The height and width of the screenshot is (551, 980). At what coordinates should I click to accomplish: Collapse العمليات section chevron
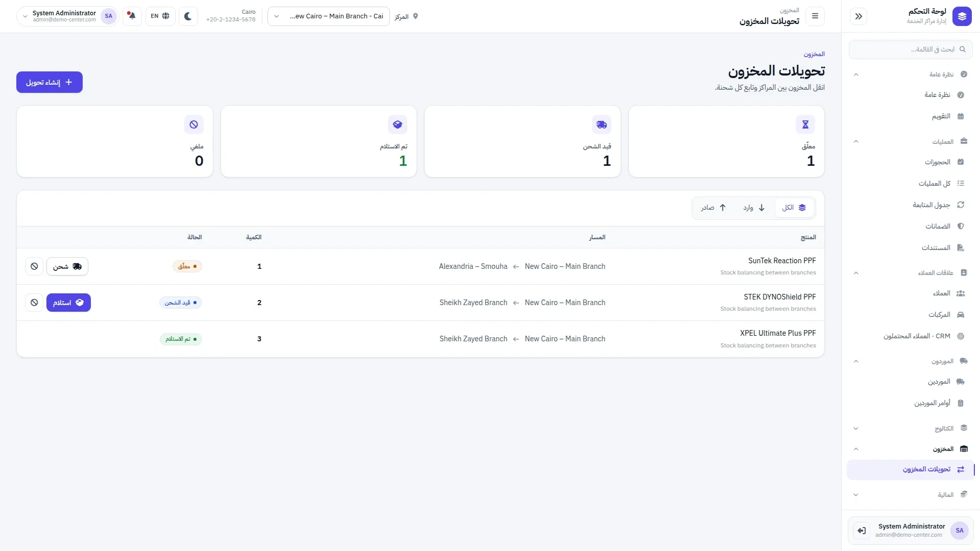(856, 141)
